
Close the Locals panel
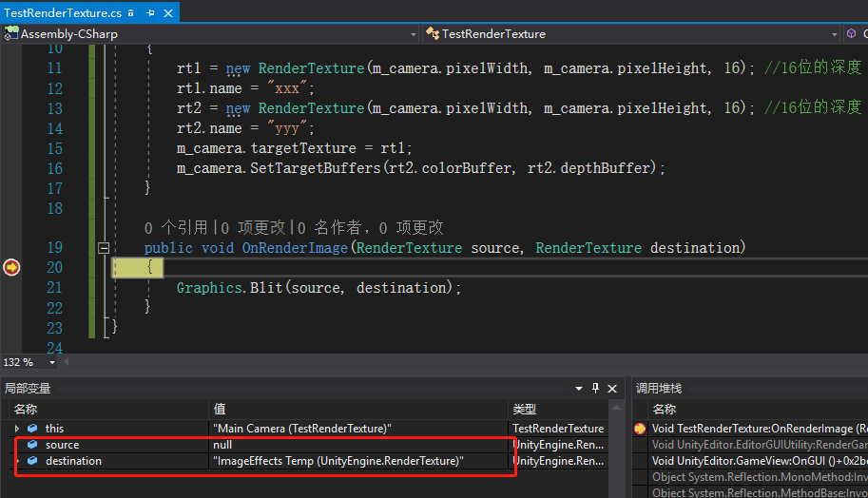point(612,389)
